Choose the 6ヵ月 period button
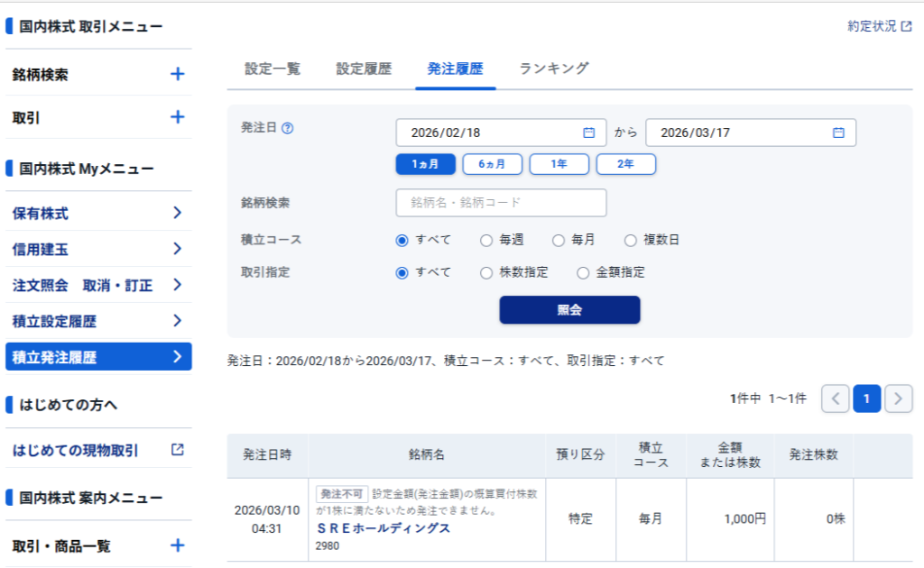 [x=492, y=164]
